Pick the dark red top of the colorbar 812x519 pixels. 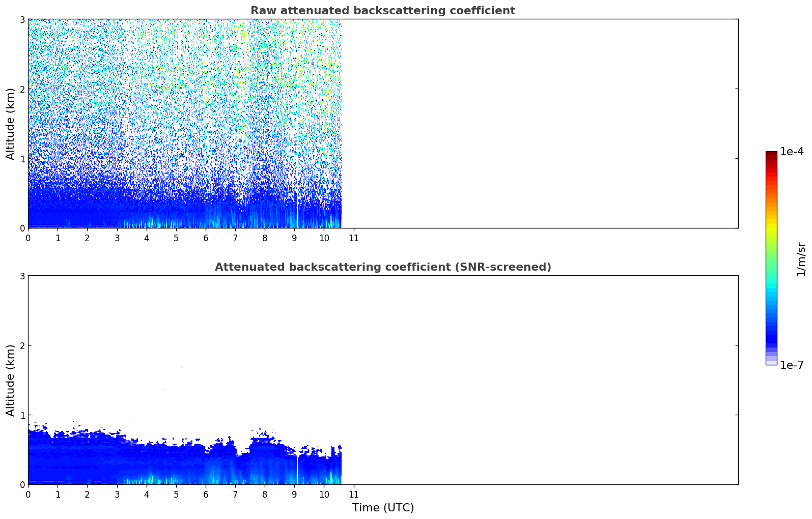pos(771,154)
